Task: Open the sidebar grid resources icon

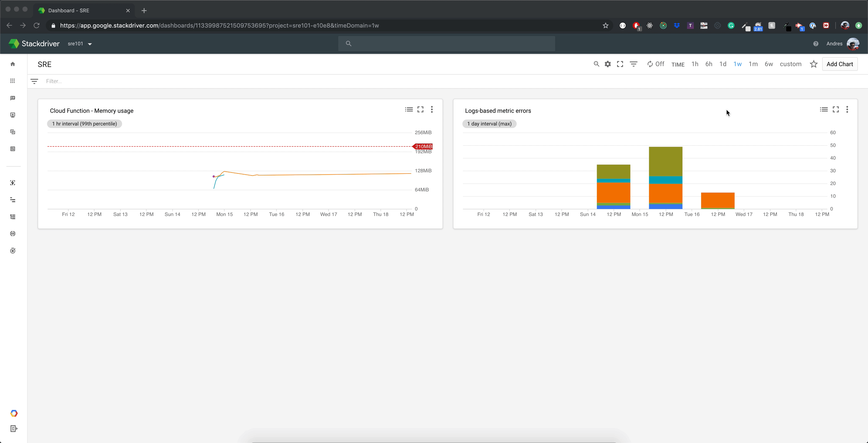Action: 13,81
